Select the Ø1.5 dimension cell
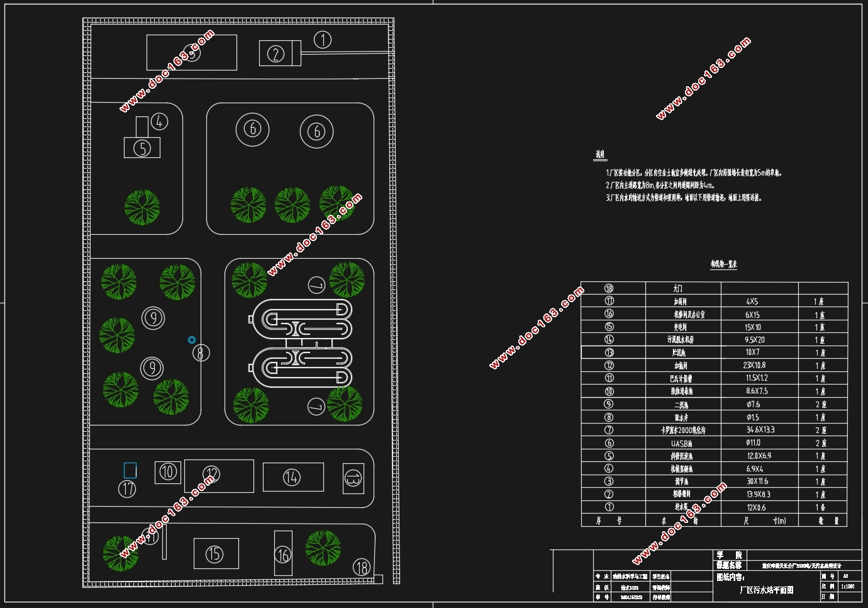Viewport: 868px width, 608px height. pos(759,417)
